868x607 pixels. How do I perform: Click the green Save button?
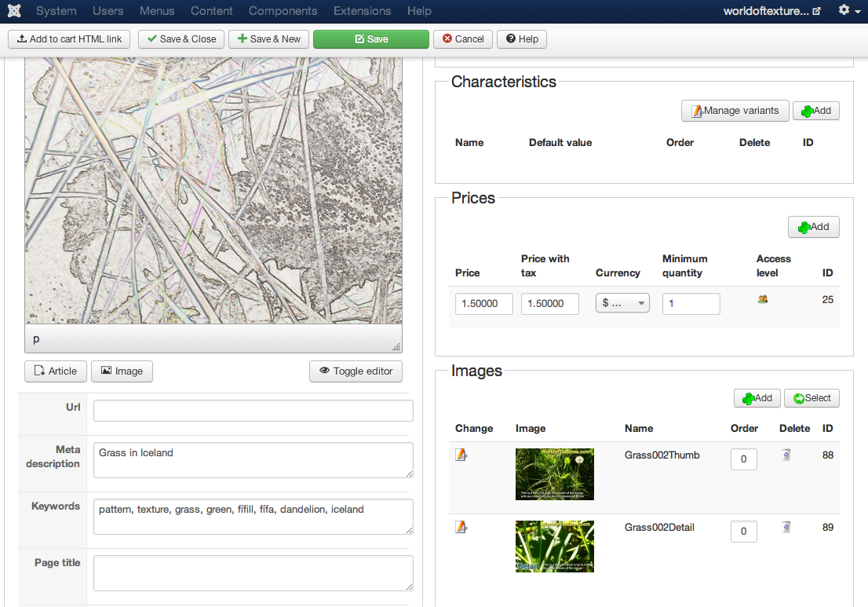370,39
